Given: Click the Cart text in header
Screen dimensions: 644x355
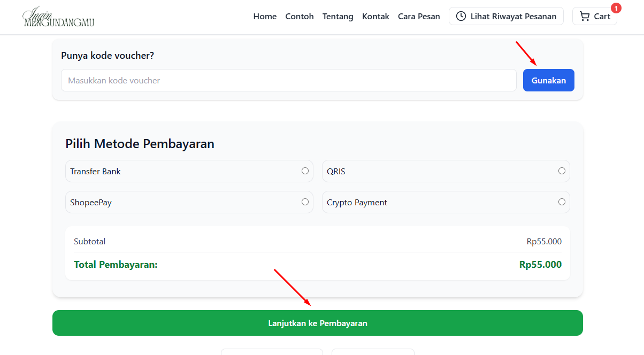Looking at the screenshot, I should (x=602, y=17).
